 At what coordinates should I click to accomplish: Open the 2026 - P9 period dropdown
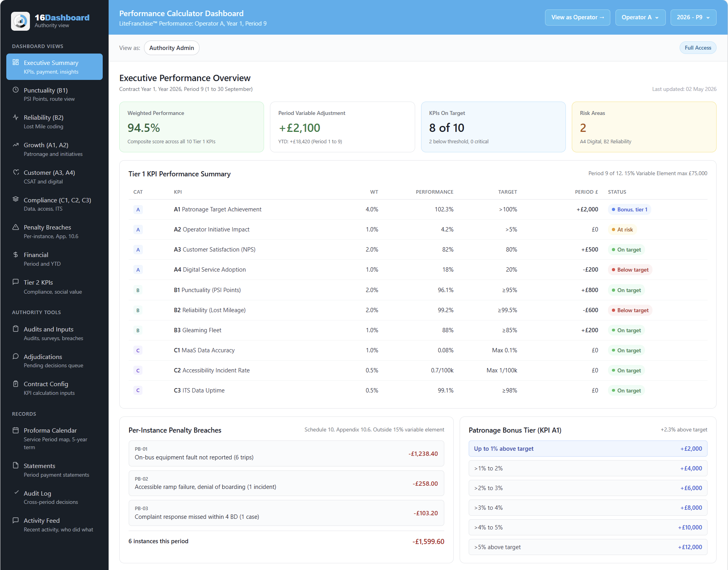[x=693, y=17]
